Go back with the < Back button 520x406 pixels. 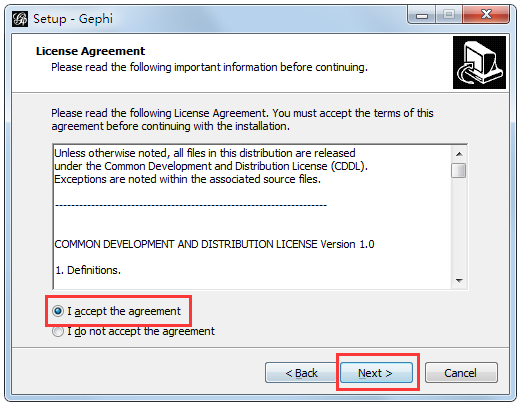click(301, 373)
